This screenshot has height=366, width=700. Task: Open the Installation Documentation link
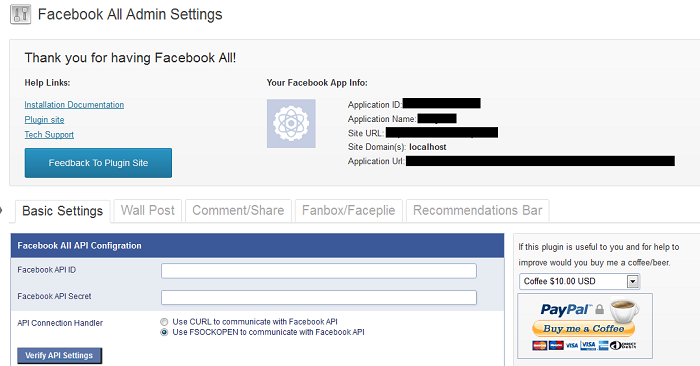tap(74, 105)
